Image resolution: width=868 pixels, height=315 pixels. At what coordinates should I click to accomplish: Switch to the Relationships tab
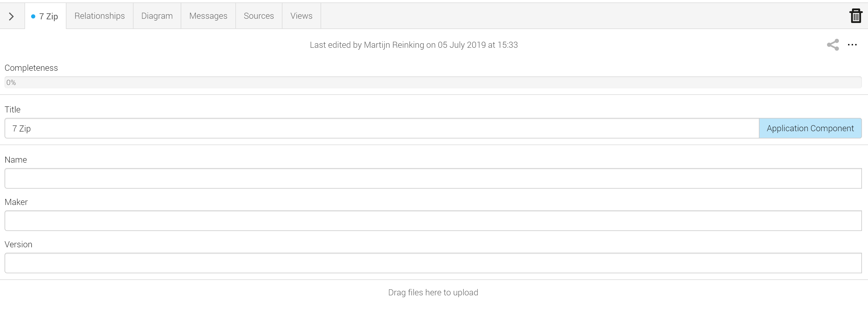[99, 16]
